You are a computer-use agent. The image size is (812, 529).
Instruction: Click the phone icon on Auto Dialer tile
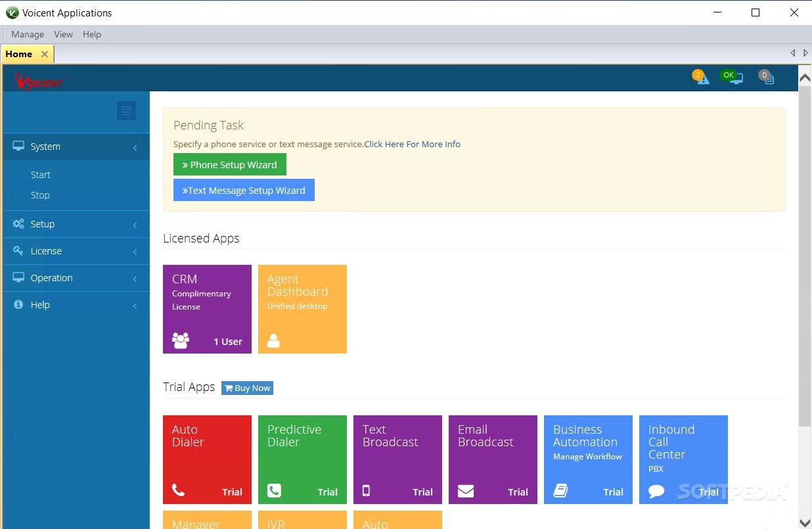pos(178,490)
